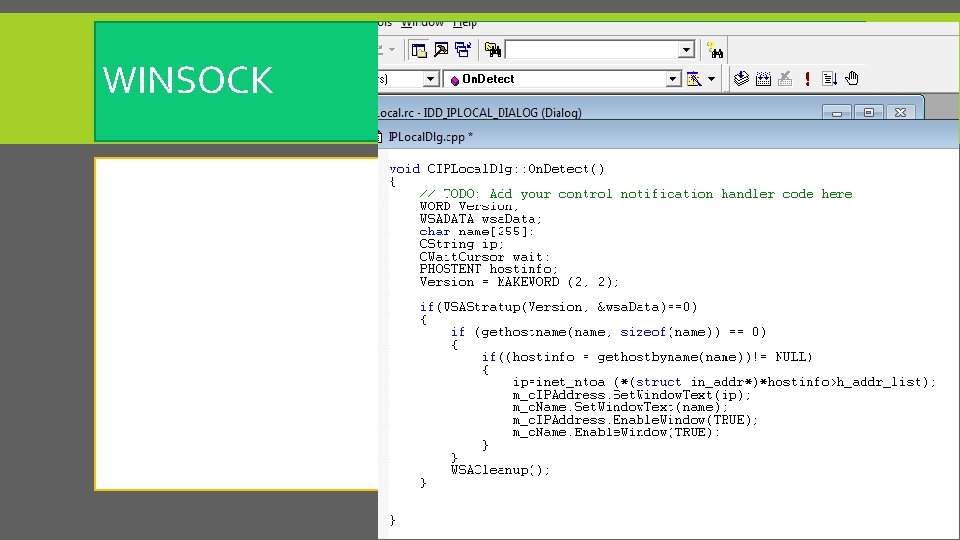960x540 pixels.
Task: Expand the Find combo box dropdown arrow
Action: click(686, 50)
